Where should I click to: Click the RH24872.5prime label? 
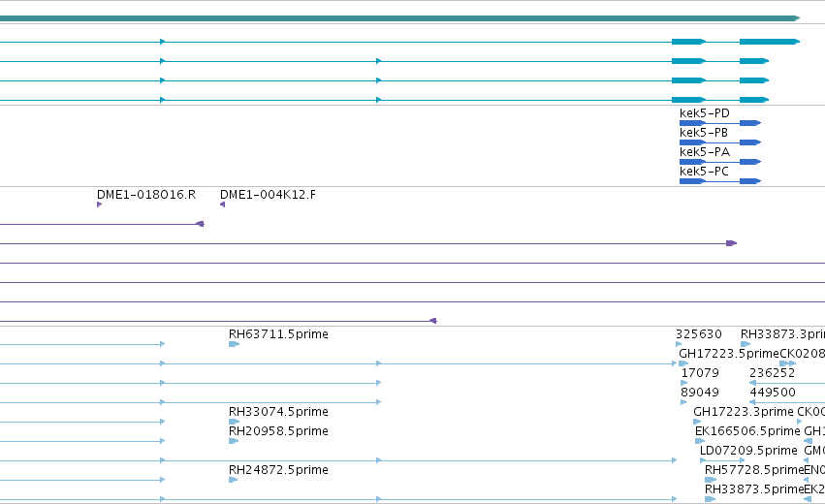(278, 470)
